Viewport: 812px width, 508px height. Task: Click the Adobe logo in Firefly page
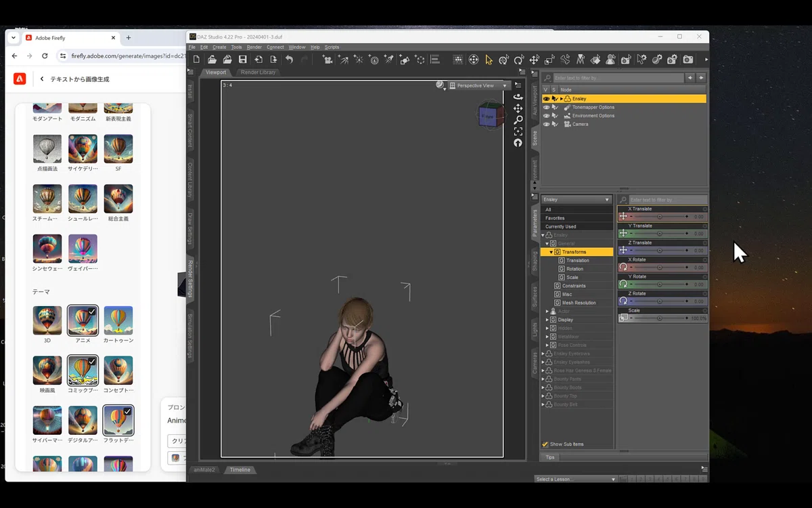[x=20, y=79]
